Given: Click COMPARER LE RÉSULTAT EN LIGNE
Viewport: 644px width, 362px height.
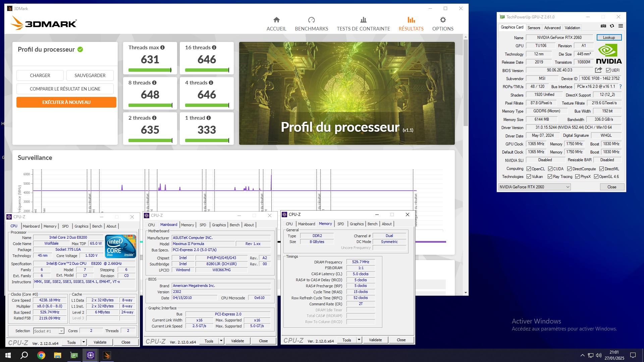Looking at the screenshot, I should pyautogui.click(x=65, y=89).
